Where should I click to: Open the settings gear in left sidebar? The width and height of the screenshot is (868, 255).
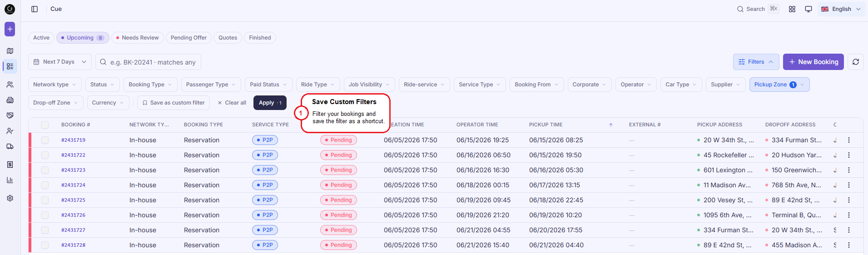[x=10, y=198]
